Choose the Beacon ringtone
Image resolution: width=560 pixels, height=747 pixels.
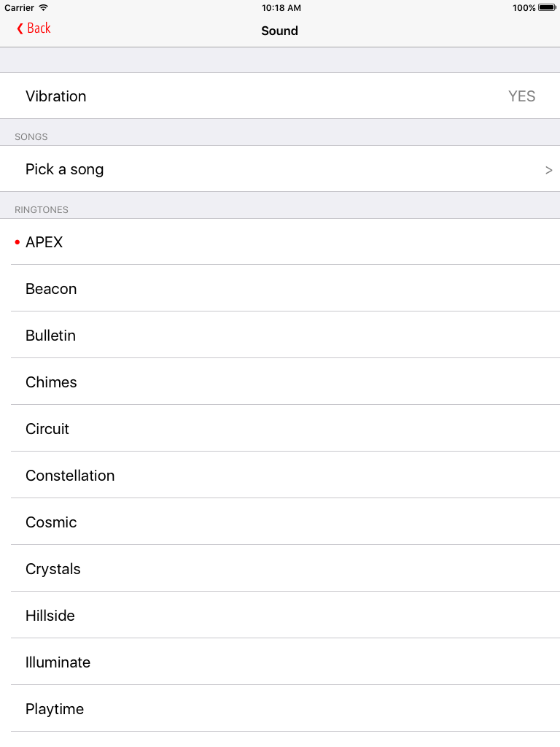point(51,289)
